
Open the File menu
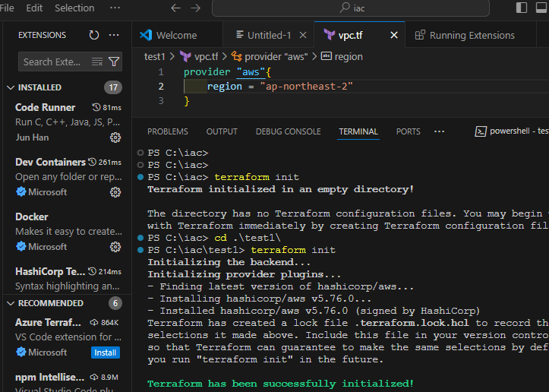[x=7, y=8]
